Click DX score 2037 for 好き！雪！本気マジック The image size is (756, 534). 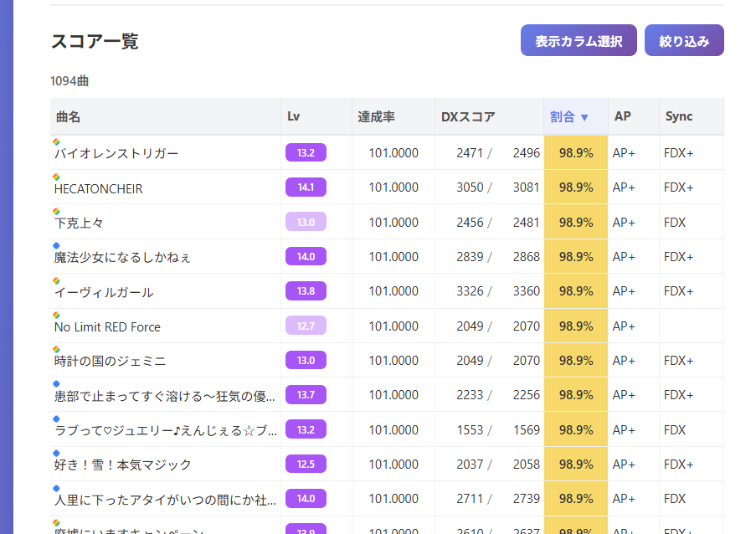[470, 465]
